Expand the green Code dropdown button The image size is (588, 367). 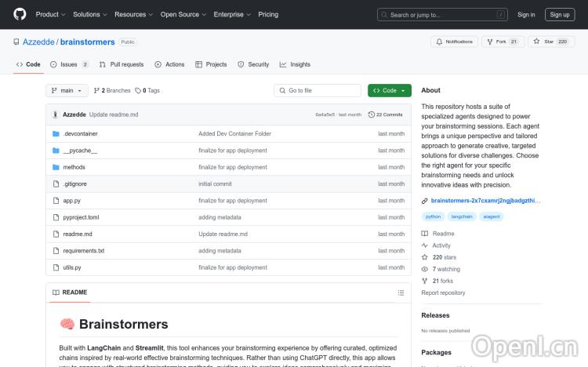pyautogui.click(x=389, y=91)
